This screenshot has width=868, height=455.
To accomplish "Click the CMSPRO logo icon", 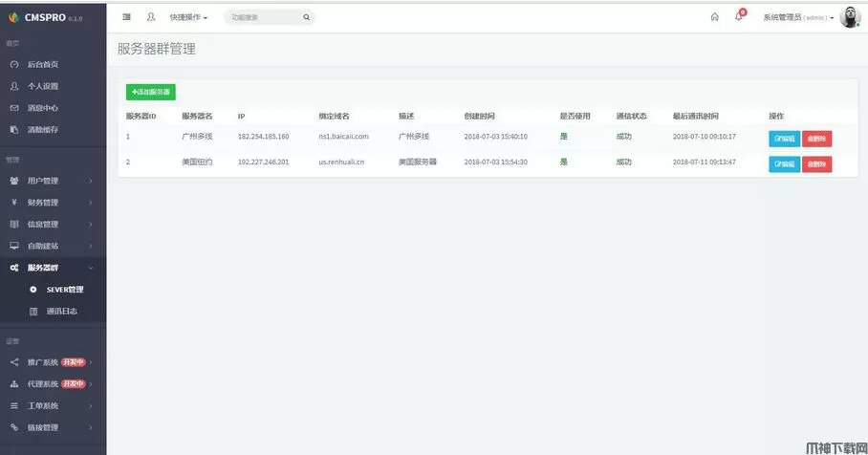I will tap(13, 17).
